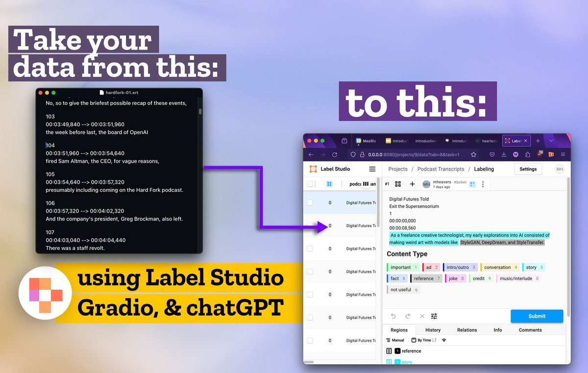Open the Label Studio hamburger menu
The image size is (588, 373).
(372, 169)
